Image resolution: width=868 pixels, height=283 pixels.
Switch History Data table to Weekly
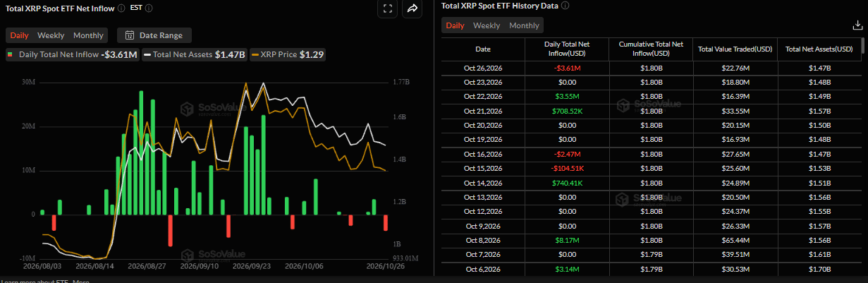click(487, 25)
